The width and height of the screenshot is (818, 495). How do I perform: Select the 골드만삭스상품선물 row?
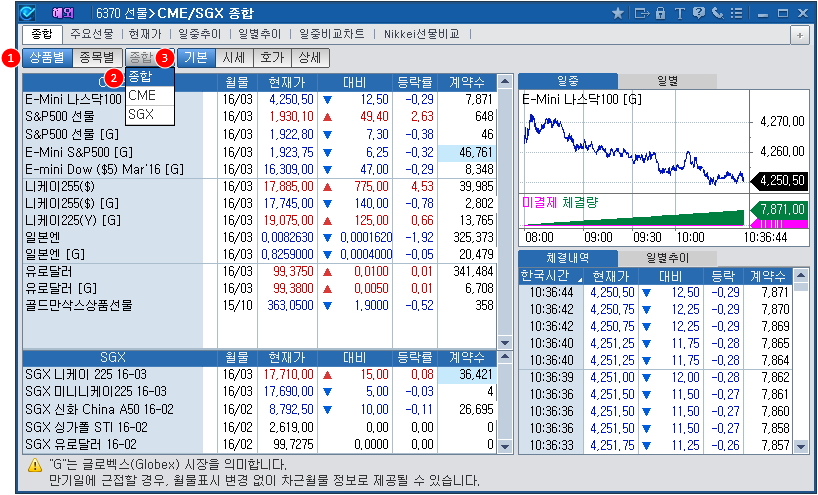coord(260,305)
